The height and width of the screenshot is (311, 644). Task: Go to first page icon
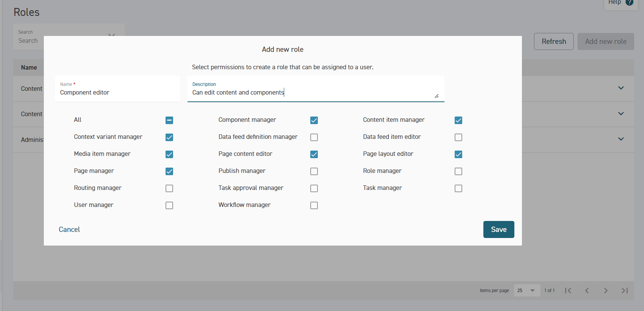point(568,291)
